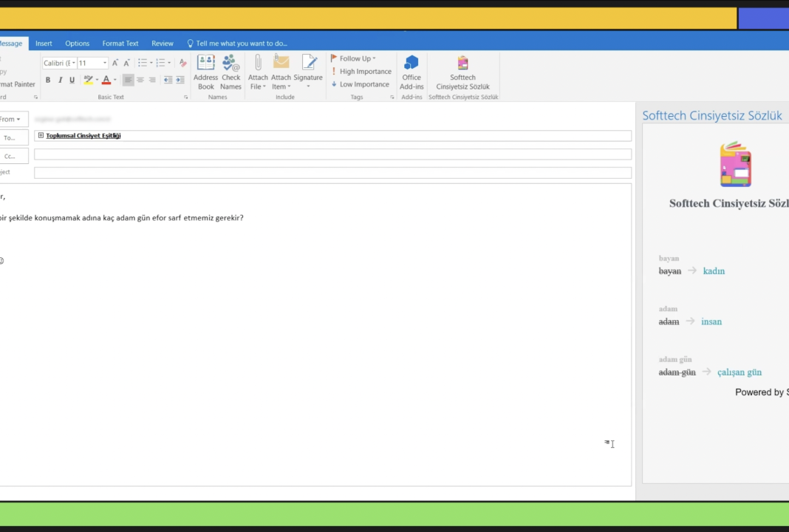Insert a bulleted list
This screenshot has width=789, height=532.
pos(143,63)
